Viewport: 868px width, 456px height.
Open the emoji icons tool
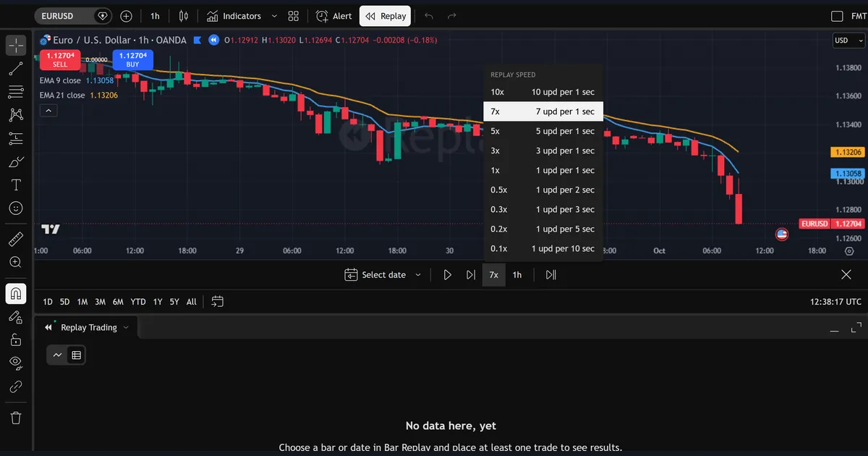16,208
